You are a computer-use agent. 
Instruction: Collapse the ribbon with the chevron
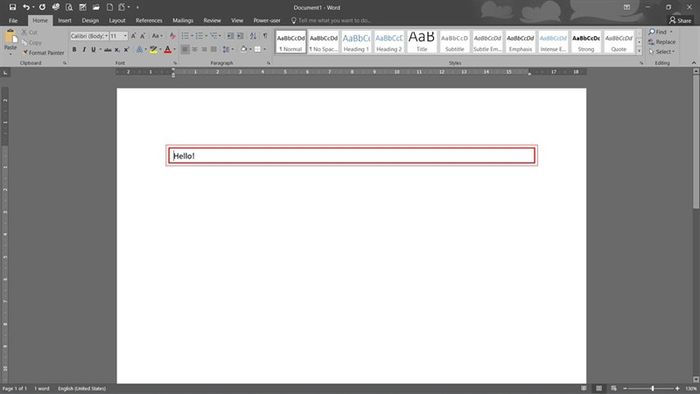[694, 63]
